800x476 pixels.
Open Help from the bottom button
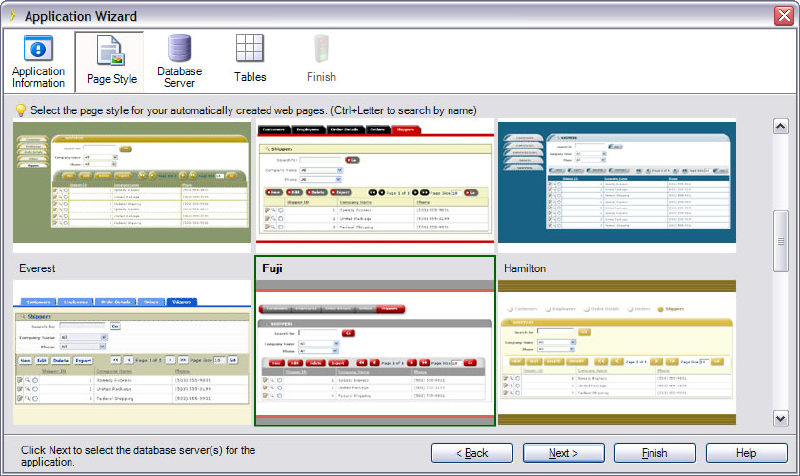pos(746,453)
